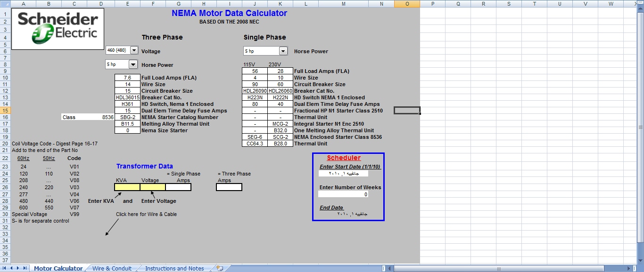This screenshot has height=272, width=644.
Task: Click Thermal Unit cell CC64.3
Action: tap(255, 144)
